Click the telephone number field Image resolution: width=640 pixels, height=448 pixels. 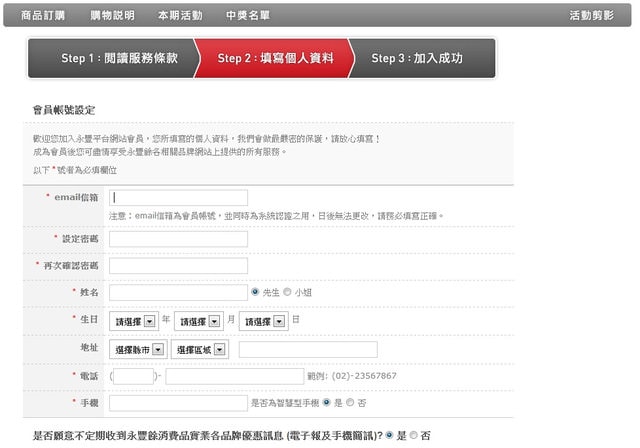tap(235, 376)
